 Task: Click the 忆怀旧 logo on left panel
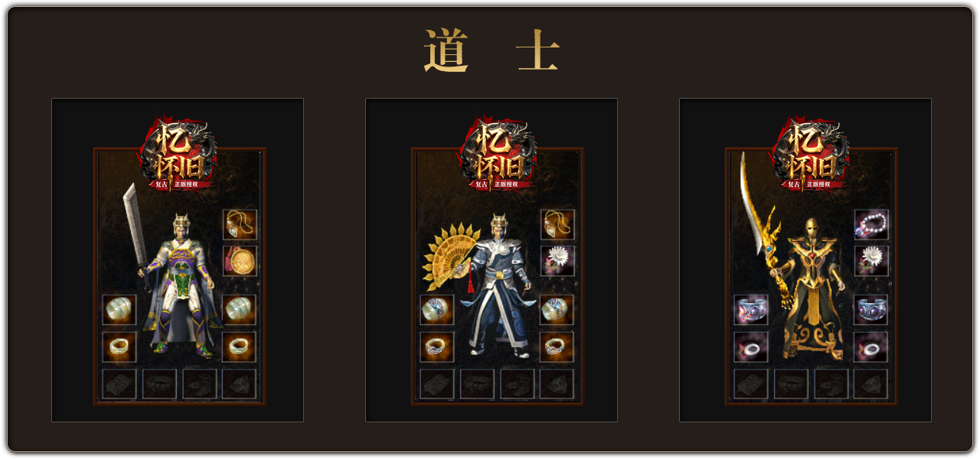(x=179, y=154)
